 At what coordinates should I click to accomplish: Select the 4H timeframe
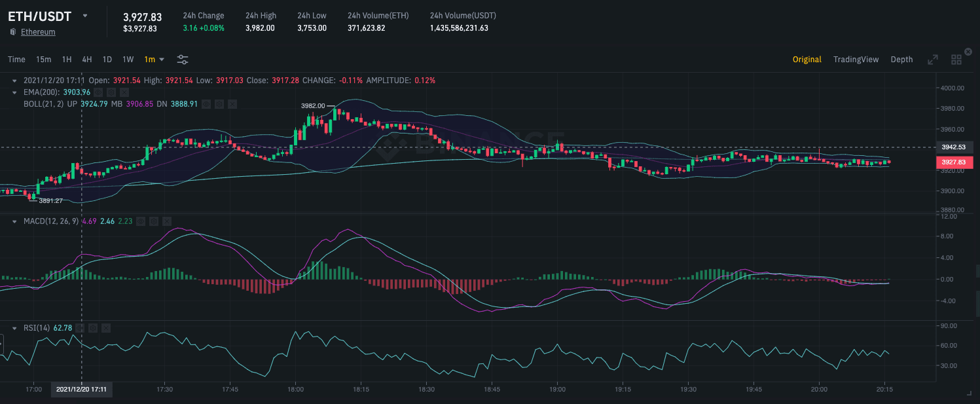[86, 60]
